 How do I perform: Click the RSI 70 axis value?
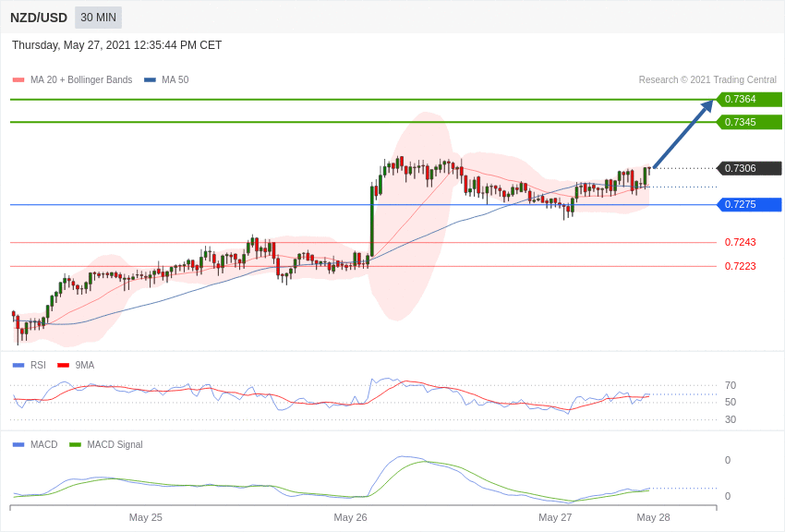click(x=731, y=385)
